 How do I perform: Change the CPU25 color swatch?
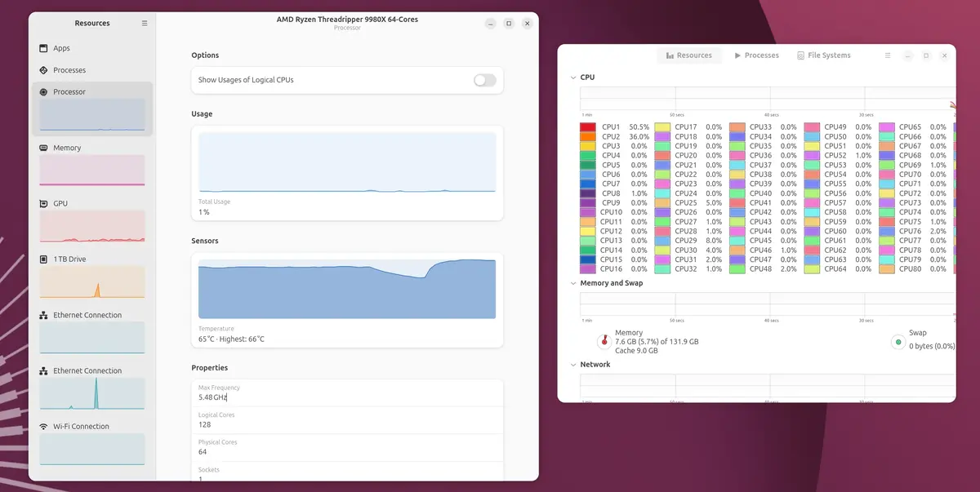point(662,202)
